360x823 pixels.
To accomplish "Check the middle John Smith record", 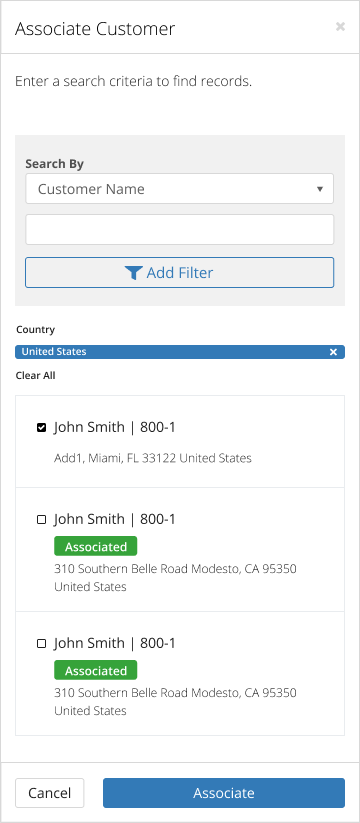I will click(x=41, y=520).
